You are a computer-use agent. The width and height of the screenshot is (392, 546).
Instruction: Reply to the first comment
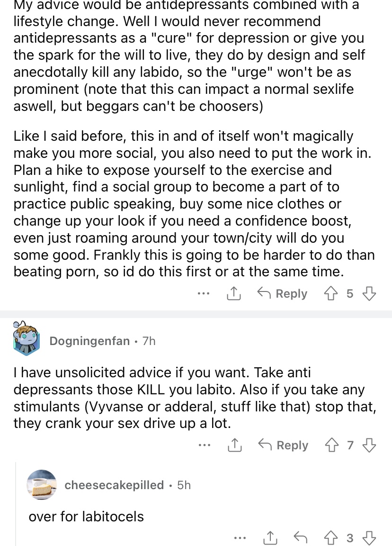click(282, 293)
